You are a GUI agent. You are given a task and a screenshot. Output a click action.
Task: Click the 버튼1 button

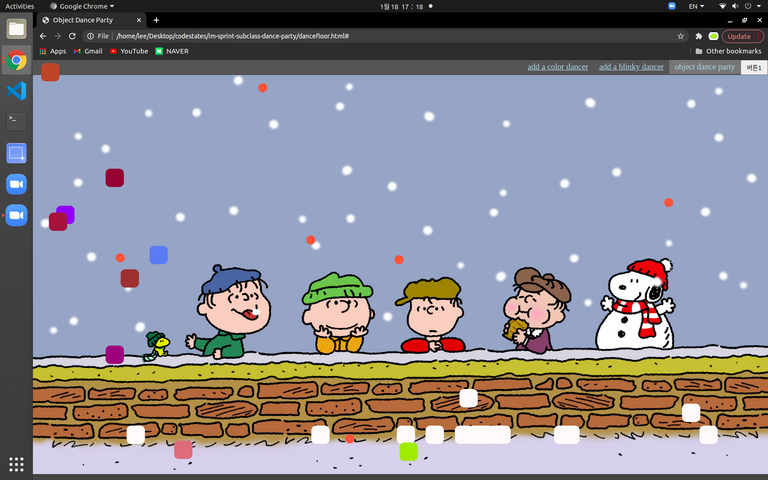[x=754, y=68]
